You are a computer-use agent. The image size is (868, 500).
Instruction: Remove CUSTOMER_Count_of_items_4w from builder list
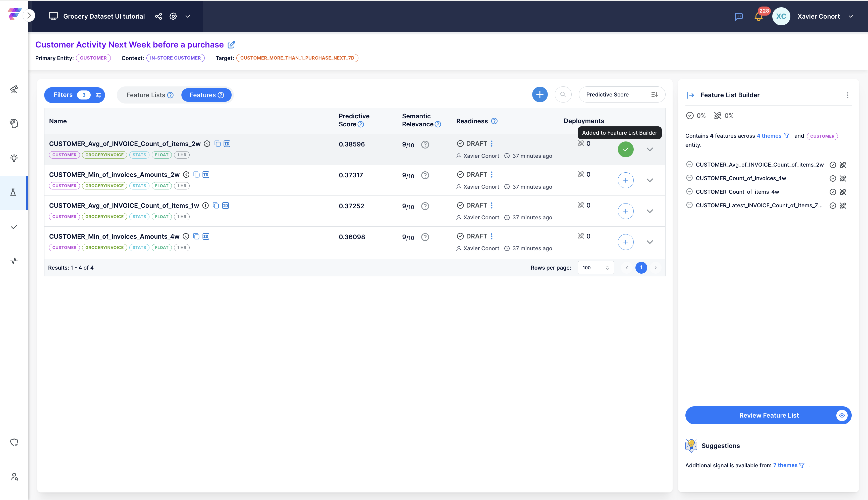point(689,192)
